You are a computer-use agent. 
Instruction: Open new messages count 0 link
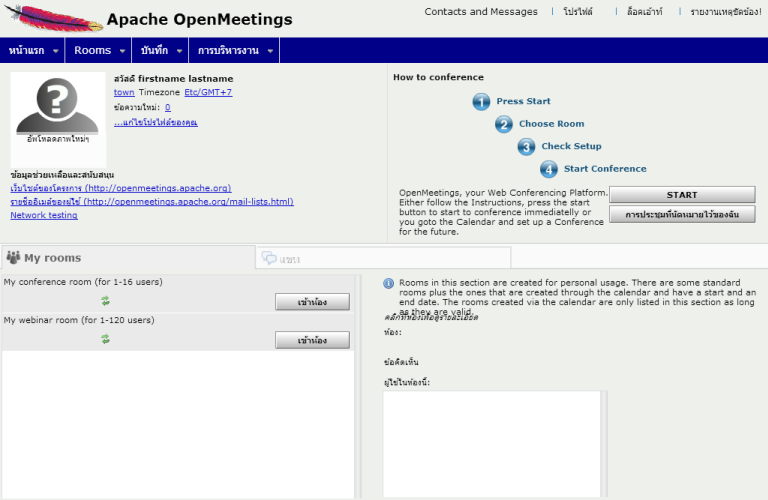[x=168, y=107]
